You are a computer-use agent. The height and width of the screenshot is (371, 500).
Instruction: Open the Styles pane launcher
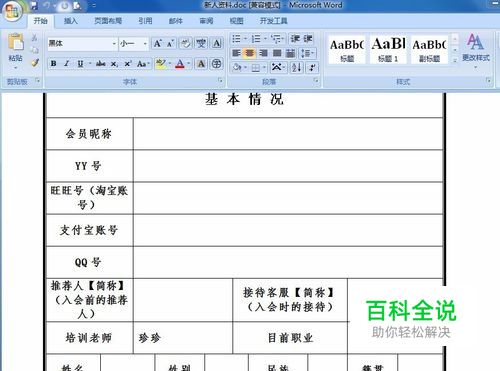tap(488, 80)
